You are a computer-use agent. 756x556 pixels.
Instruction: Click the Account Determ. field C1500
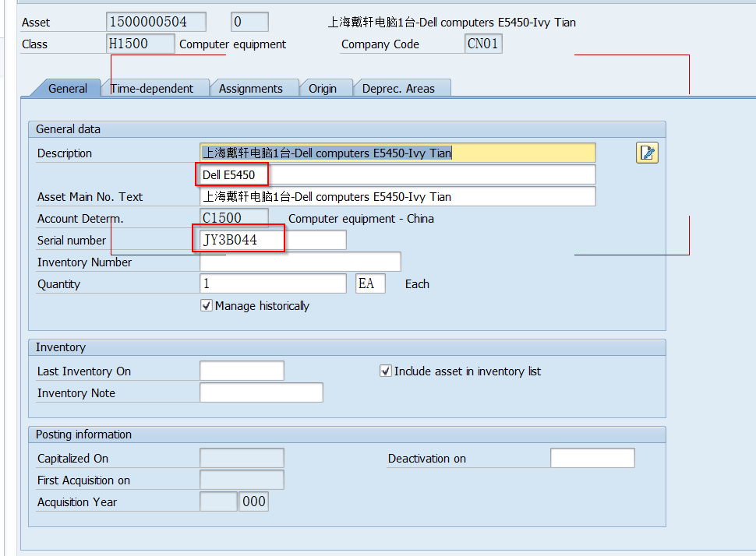[234, 219]
